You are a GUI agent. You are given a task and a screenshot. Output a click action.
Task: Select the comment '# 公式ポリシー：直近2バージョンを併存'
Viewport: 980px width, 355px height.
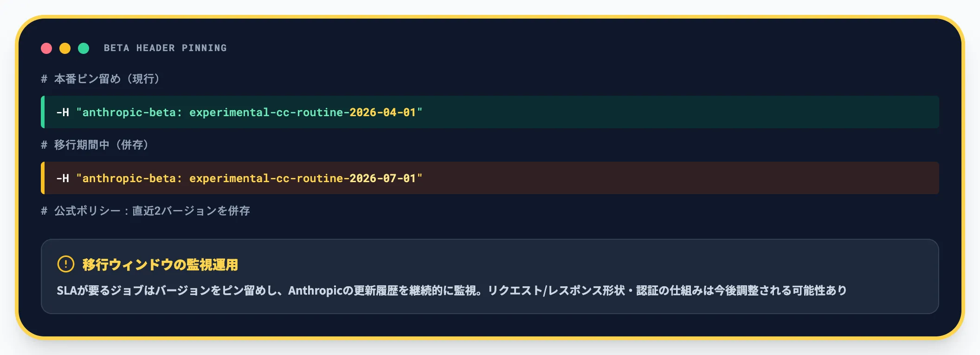tap(145, 211)
